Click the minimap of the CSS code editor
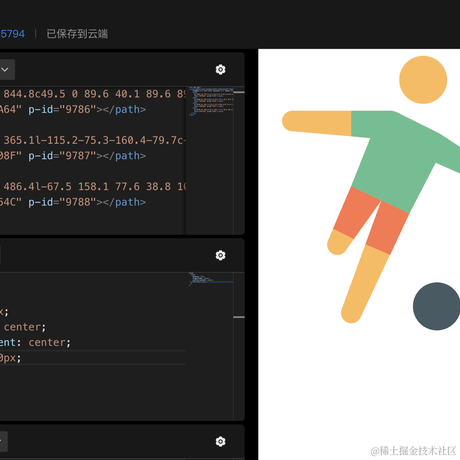 coord(211,279)
